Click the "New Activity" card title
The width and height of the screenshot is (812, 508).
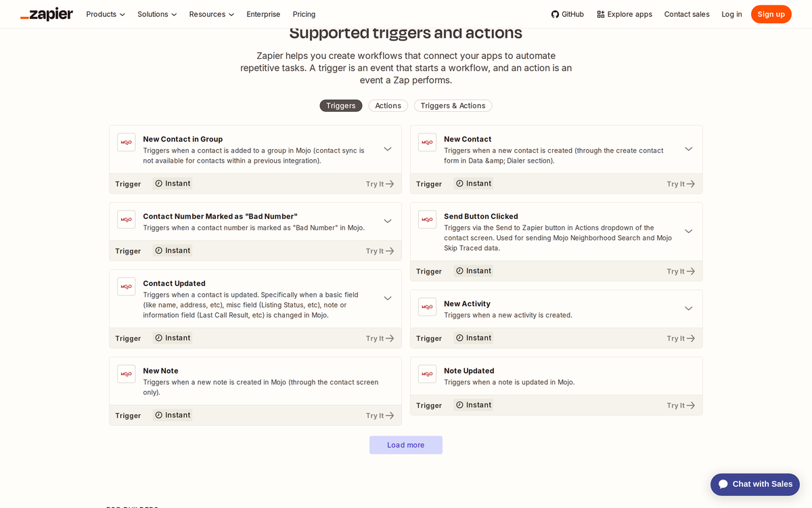click(467, 304)
